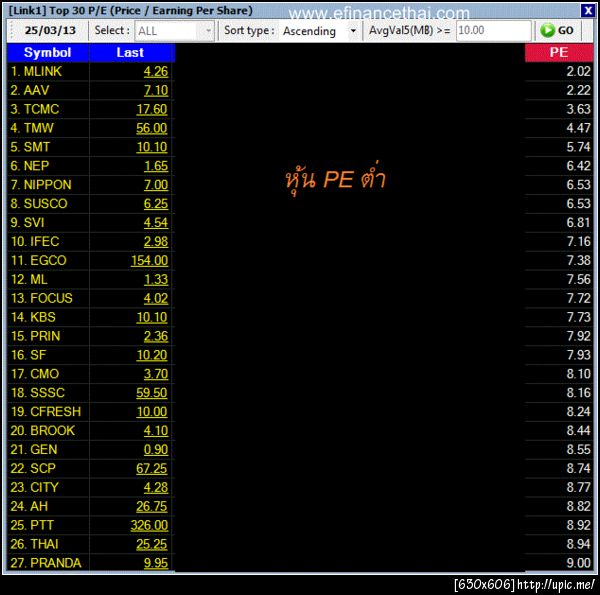
Task: Click PRANDA PE value 9.00
Action: (578, 563)
